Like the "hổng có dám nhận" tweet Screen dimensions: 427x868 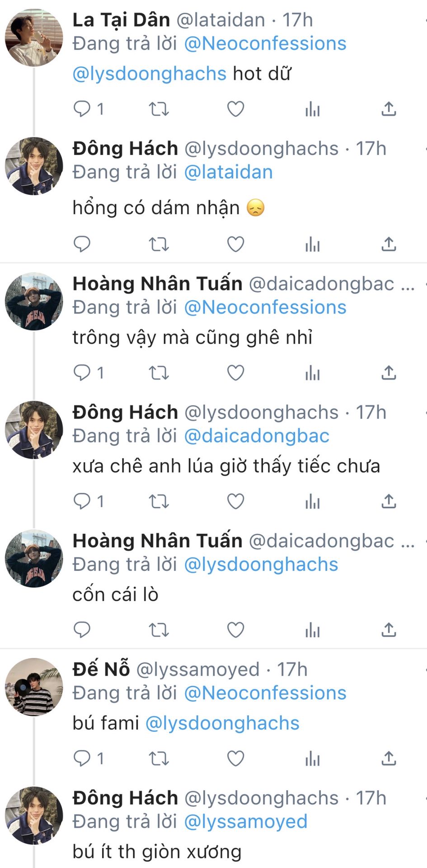click(x=235, y=244)
